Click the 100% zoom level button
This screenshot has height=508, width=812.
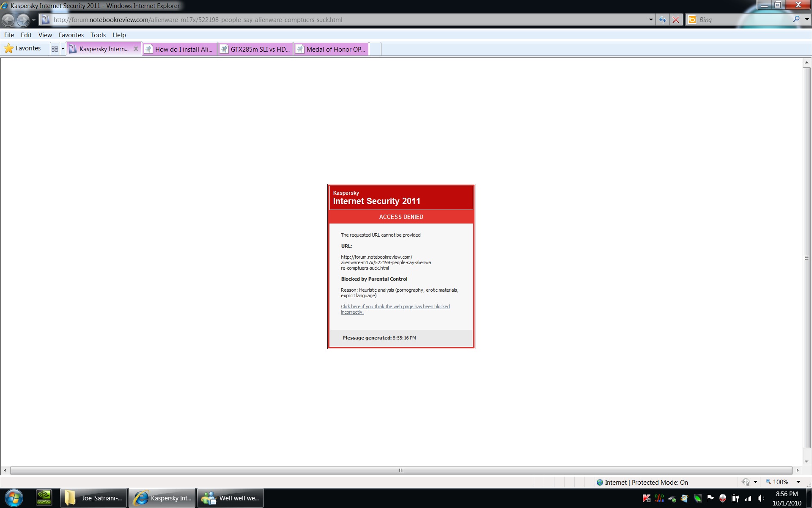[x=777, y=482]
